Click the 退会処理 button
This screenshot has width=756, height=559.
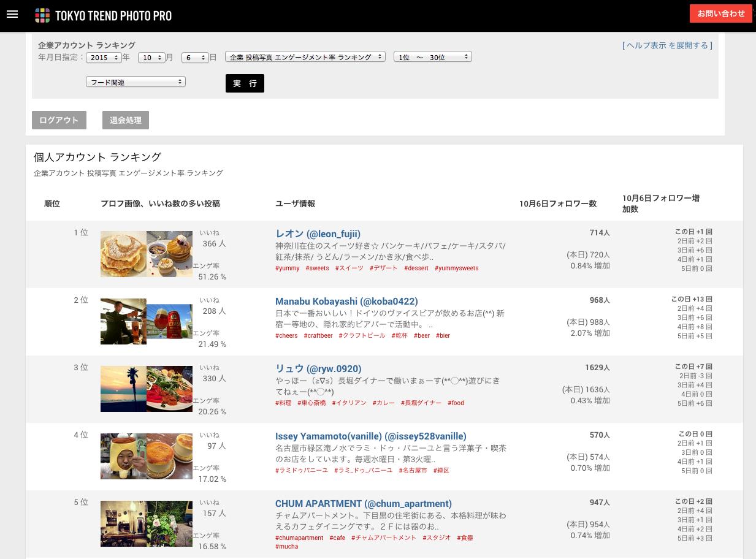pyautogui.click(x=126, y=120)
